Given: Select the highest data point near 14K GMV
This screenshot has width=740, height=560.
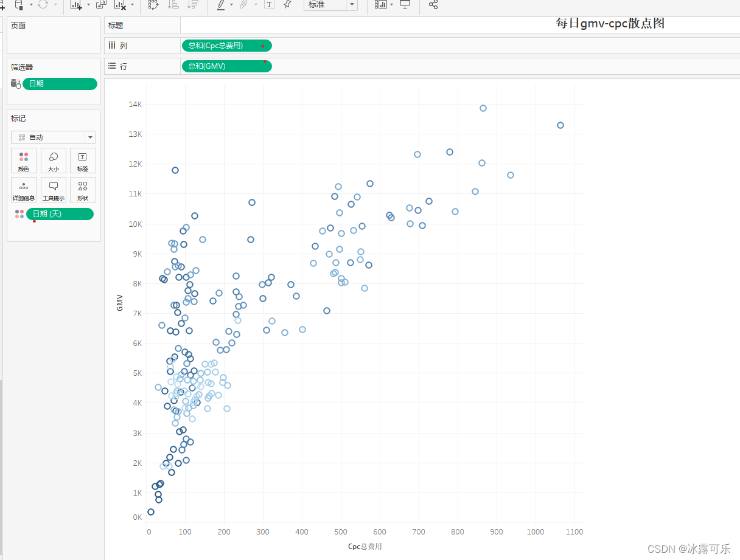Looking at the screenshot, I should click(x=483, y=108).
